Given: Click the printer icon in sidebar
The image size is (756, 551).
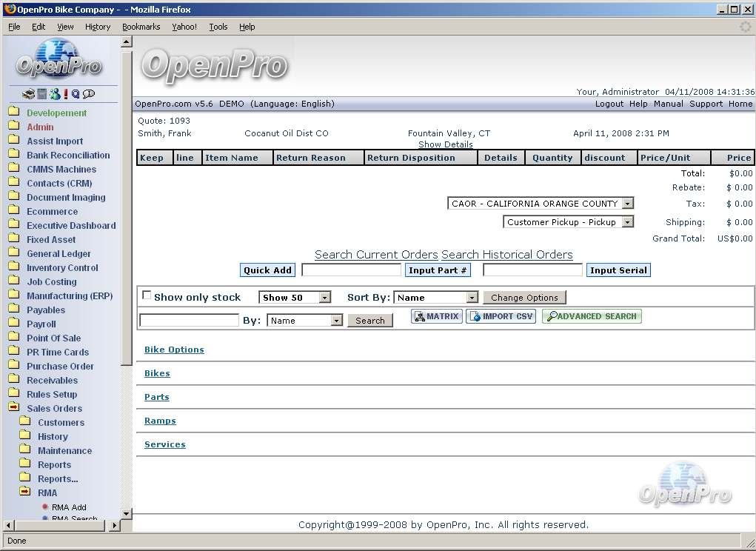Looking at the screenshot, I should [x=28, y=94].
